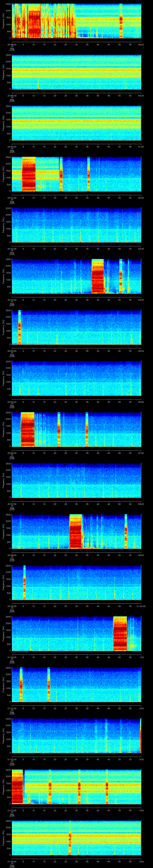153x868 pixels.
Task: Click the 21:01:00 start time label
Action: (x=12, y=708)
